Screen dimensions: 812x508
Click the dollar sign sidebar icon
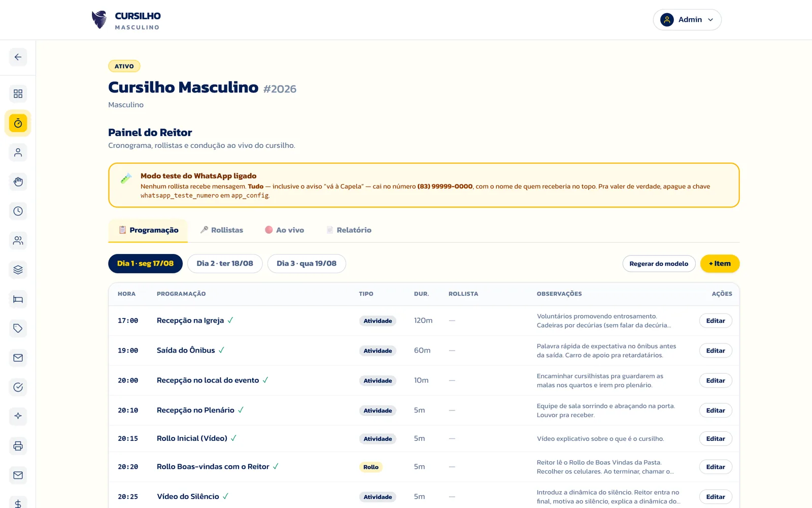[18, 503]
